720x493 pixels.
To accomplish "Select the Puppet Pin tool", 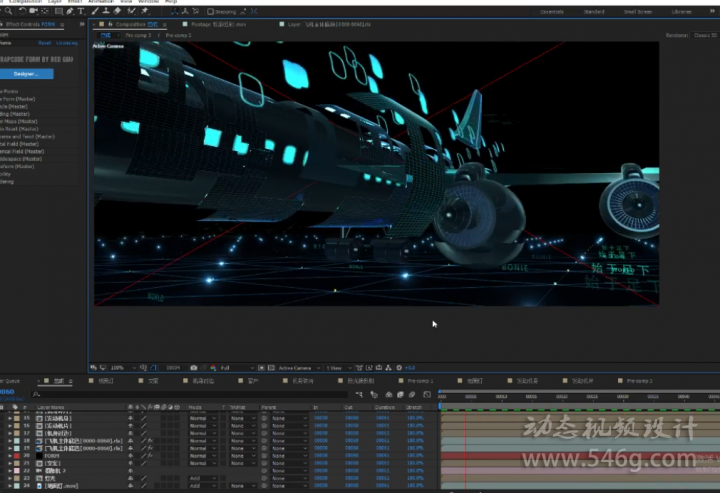I will tap(145, 11).
